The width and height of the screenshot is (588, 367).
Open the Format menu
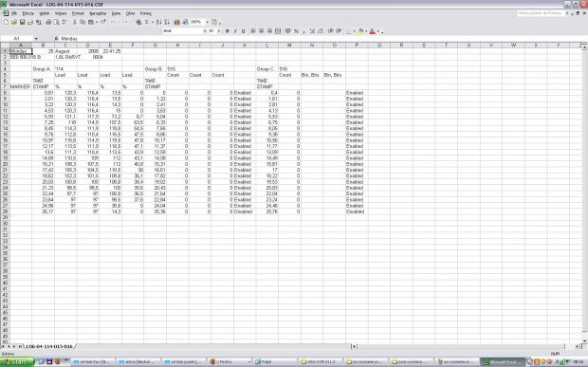tap(78, 13)
